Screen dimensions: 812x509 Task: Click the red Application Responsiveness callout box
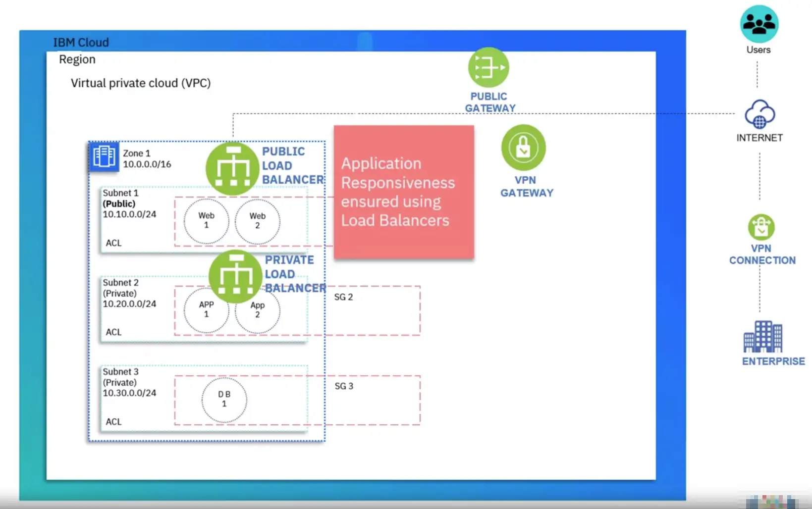(x=403, y=192)
